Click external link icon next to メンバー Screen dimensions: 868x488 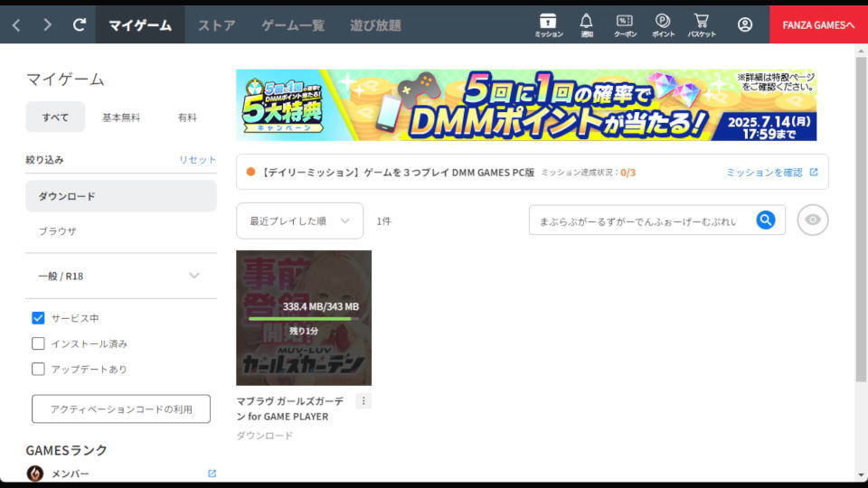tap(212, 474)
